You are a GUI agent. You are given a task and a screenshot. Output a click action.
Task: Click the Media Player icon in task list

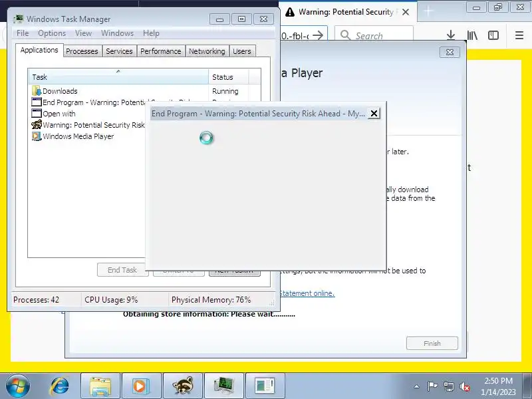pos(37,136)
